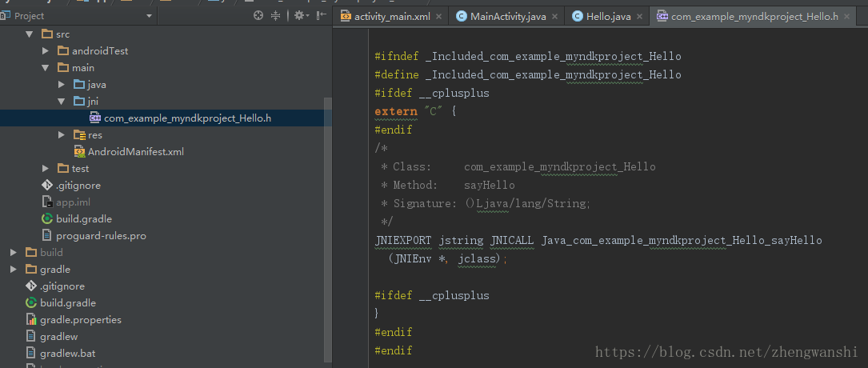Image resolution: width=868 pixels, height=368 pixels.
Task: Click the gradle.properties chart icon
Action: (x=31, y=320)
